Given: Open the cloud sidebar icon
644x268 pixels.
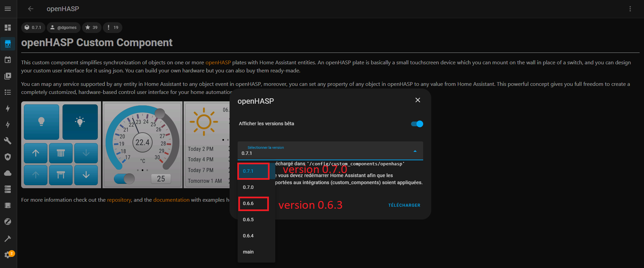Looking at the screenshot, I should coord(8,173).
